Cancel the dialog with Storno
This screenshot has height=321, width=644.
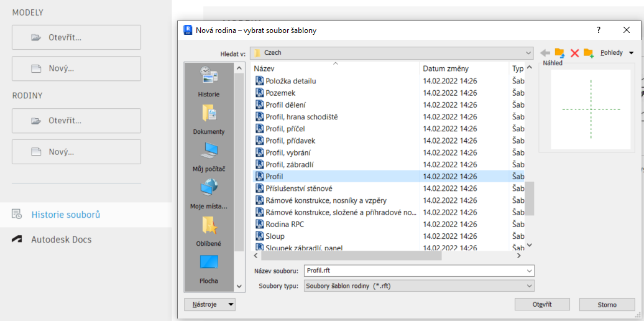pos(607,305)
